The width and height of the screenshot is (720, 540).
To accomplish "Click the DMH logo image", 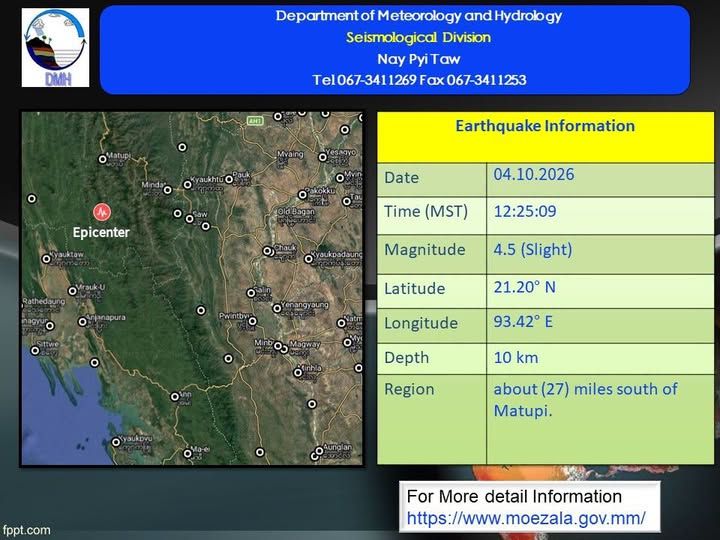I will pyautogui.click(x=56, y=48).
